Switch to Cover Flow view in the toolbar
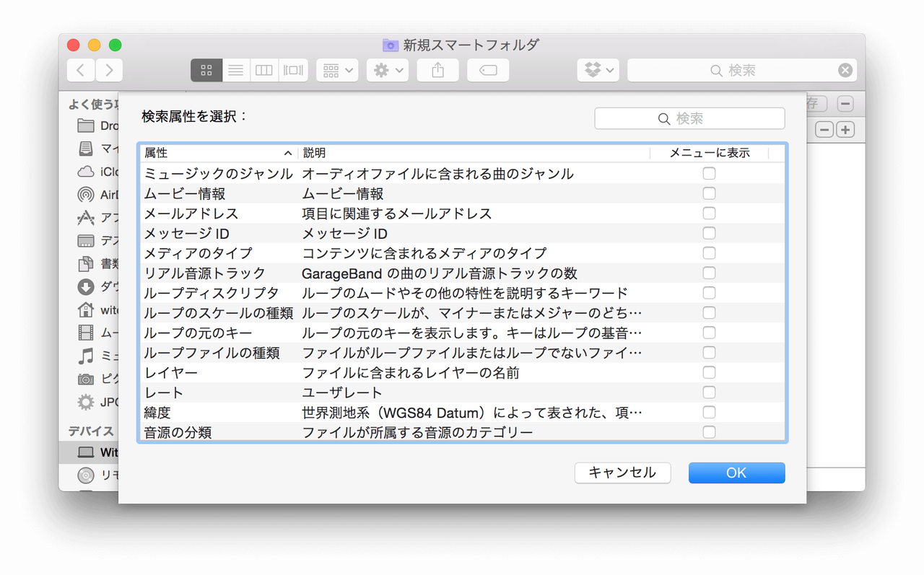This screenshot has width=924, height=575. [293, 70]
